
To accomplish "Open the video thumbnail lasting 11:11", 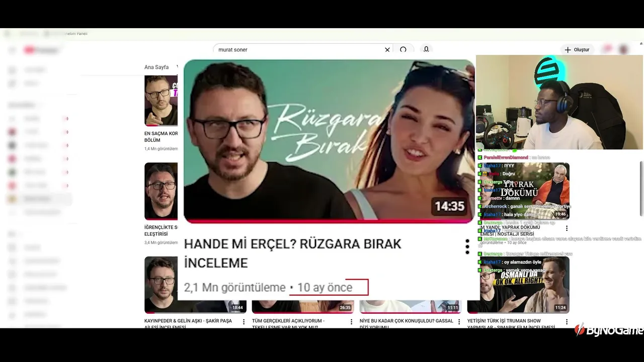I will coord(411,306).
